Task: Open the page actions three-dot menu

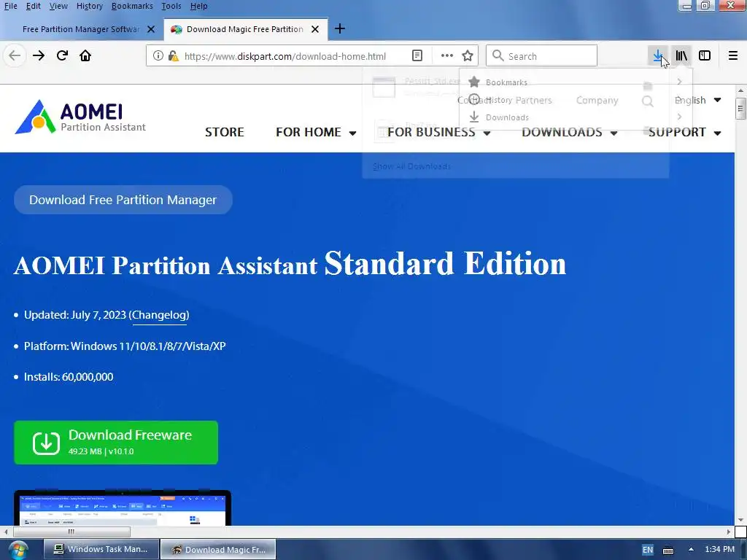Action: (x=447, y=55)
